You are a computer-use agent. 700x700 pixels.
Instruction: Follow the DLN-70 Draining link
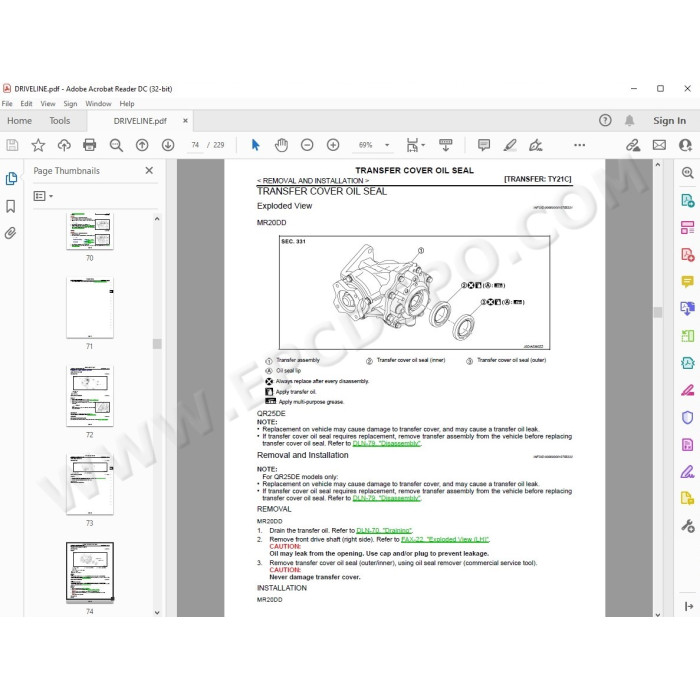point(384,530)
